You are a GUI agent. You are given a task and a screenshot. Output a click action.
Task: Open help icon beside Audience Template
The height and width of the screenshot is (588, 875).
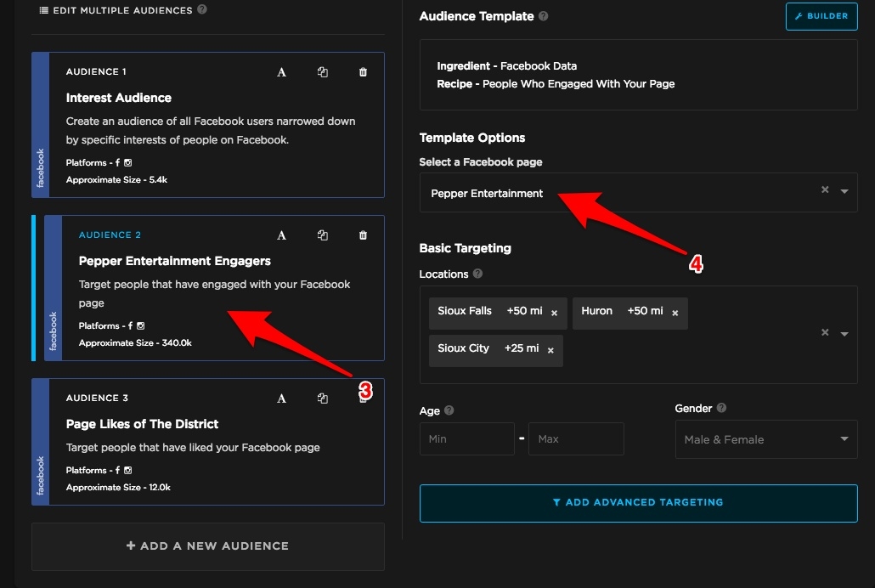[544, 16]
